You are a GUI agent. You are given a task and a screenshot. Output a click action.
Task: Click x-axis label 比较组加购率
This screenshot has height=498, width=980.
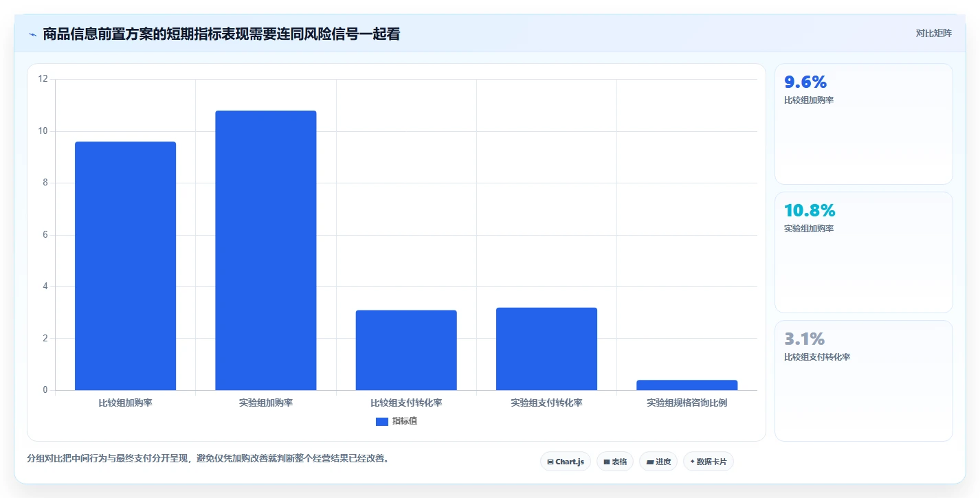coord(125,403)
